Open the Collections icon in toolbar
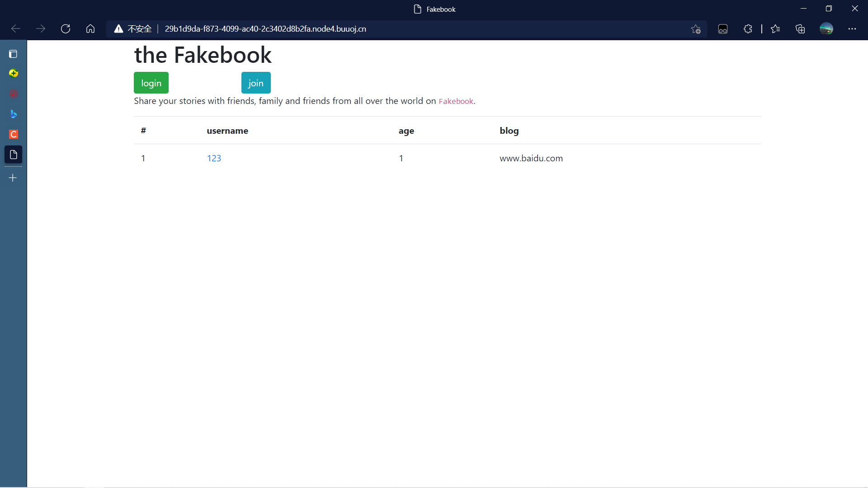This screenshot has height=488, width=868. tap(800, 29)
